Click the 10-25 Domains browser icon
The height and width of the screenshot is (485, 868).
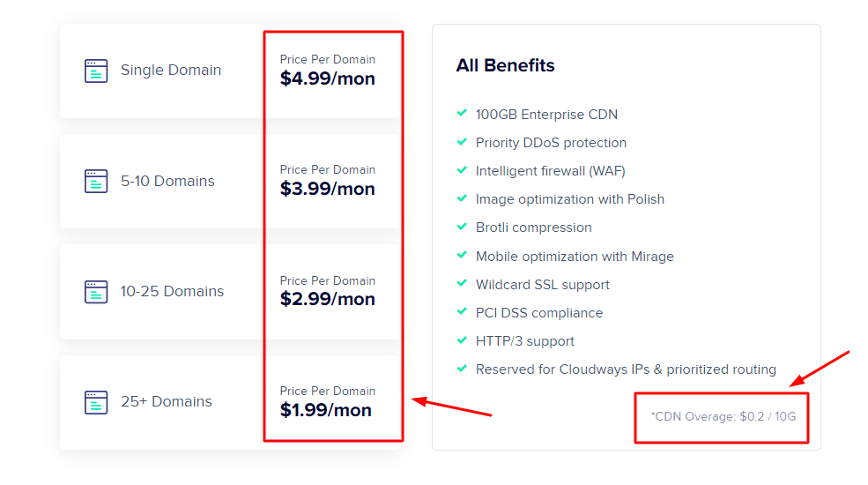(96, 292)
